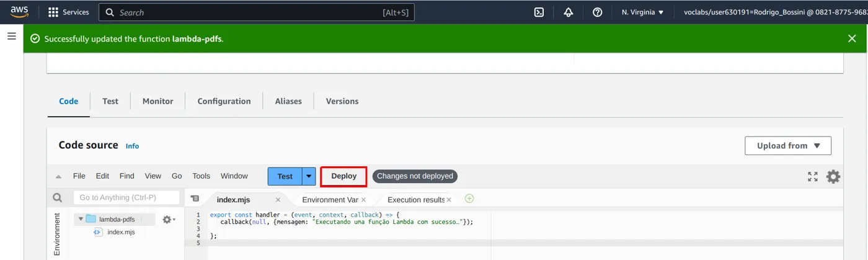Click the Go to Anything field
This screenshot has height=260, width=868.
pos(126,197)
